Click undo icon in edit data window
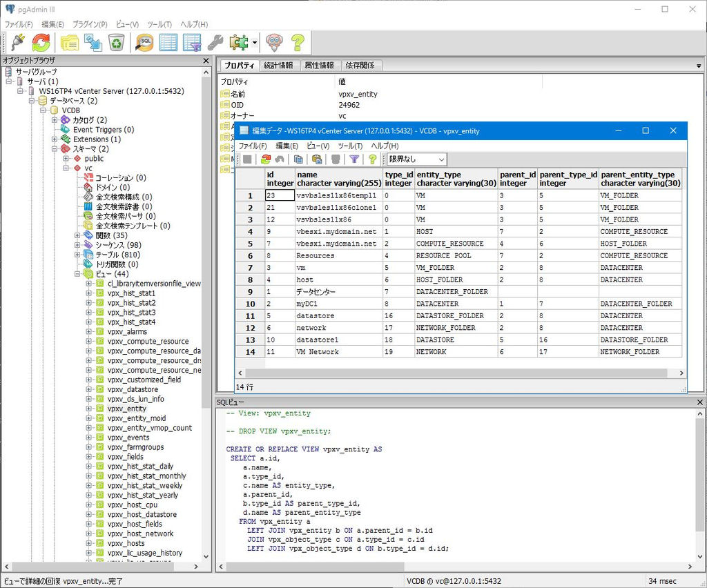 [x=279, y=159]
